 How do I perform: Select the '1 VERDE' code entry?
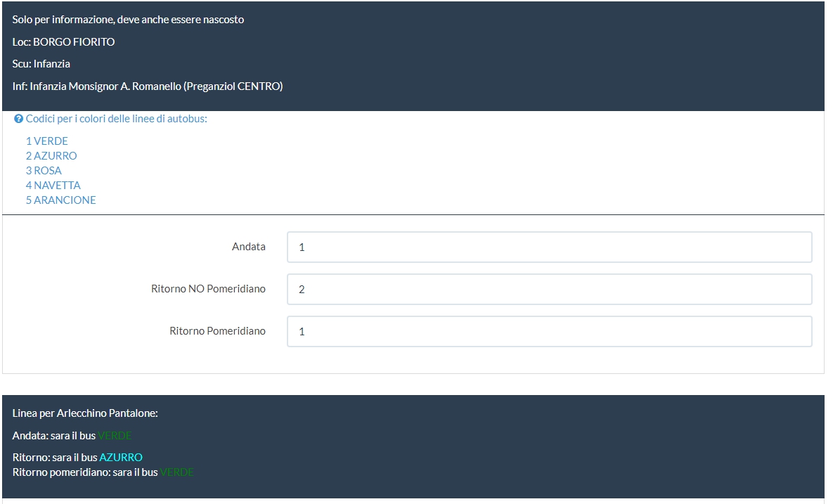47,141
